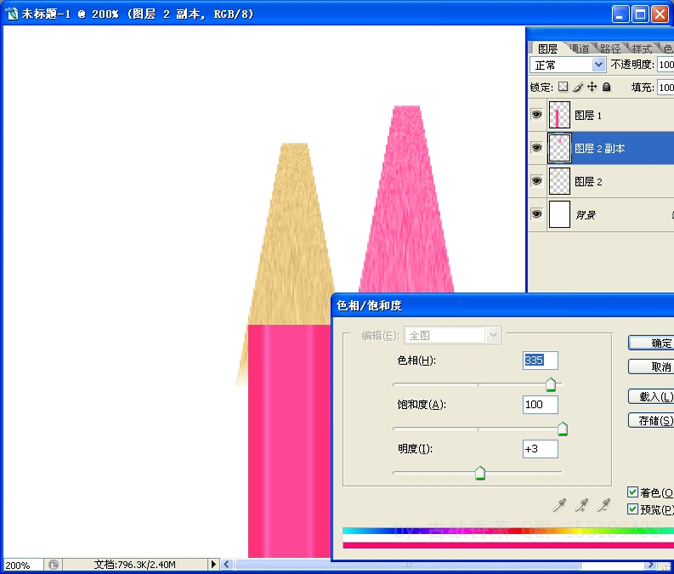Toggle visibility of 图层 2 副本
The image size is (674, 574).
536,148
